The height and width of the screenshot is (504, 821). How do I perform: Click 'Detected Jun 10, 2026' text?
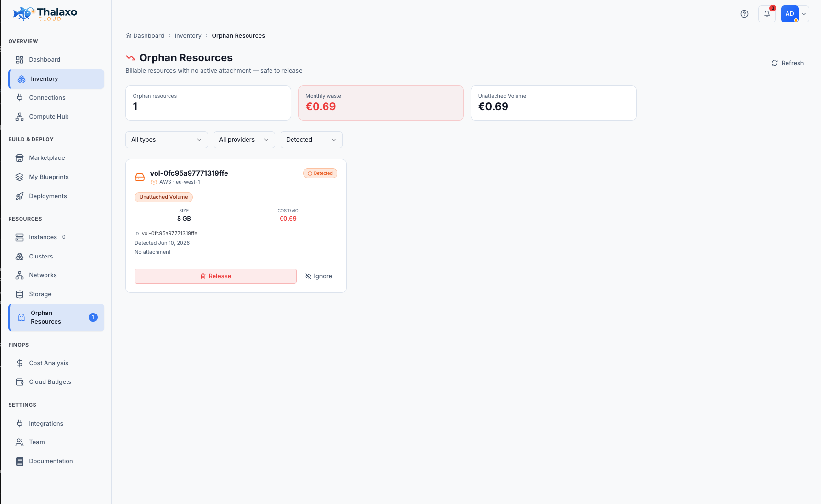click(x=162, y=243)
